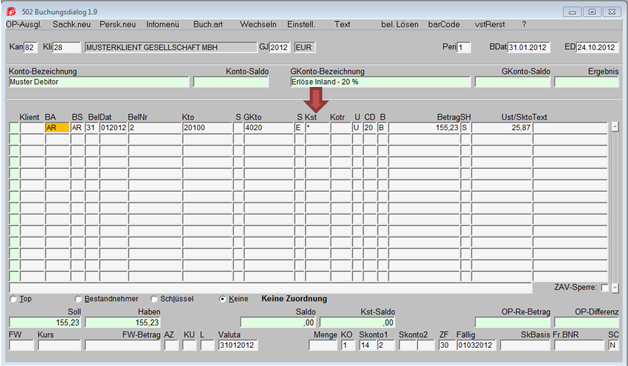The height and width of the screenshot is (366, 628).
Task: Click the Konto-Saldo field
Action: coord(231,82)
